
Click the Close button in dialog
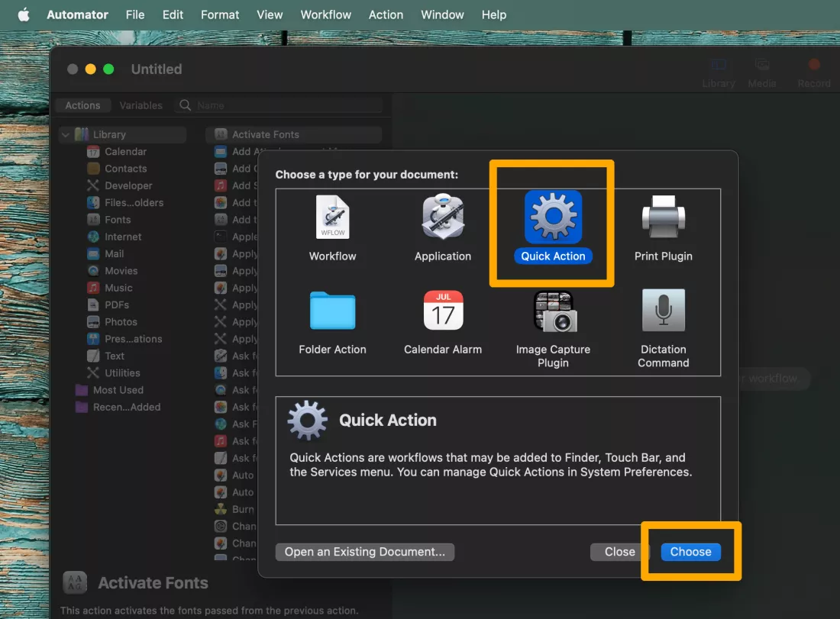(620, 552)
